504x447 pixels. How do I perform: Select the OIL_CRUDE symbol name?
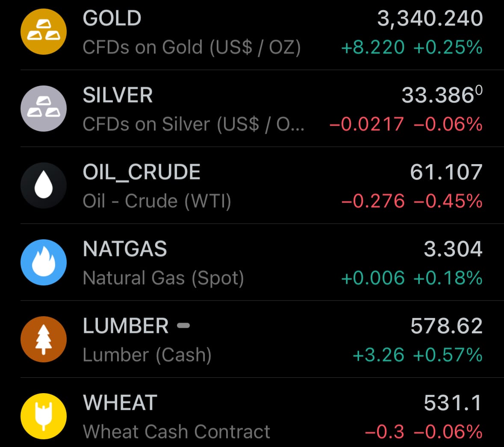pyautogui.click(x=141, y=172)
